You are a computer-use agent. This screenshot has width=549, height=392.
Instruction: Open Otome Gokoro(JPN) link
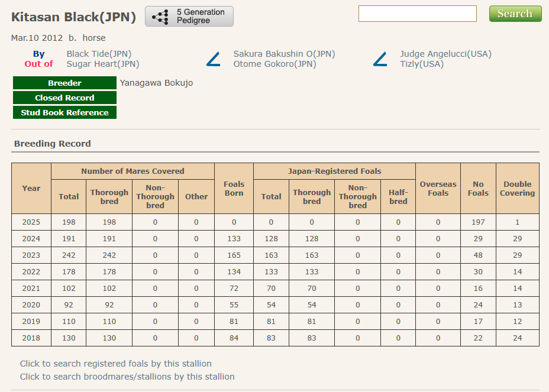tap(275, 64)
